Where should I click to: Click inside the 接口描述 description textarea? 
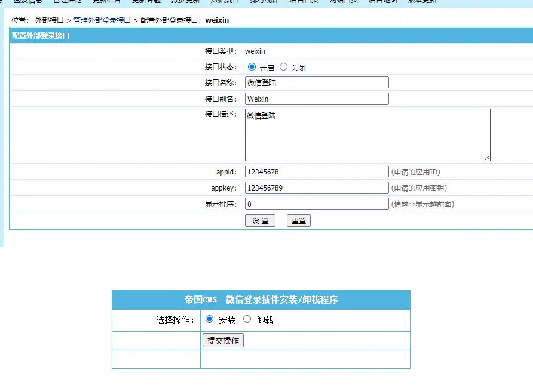pyautogui.click(x=366, y=134)
